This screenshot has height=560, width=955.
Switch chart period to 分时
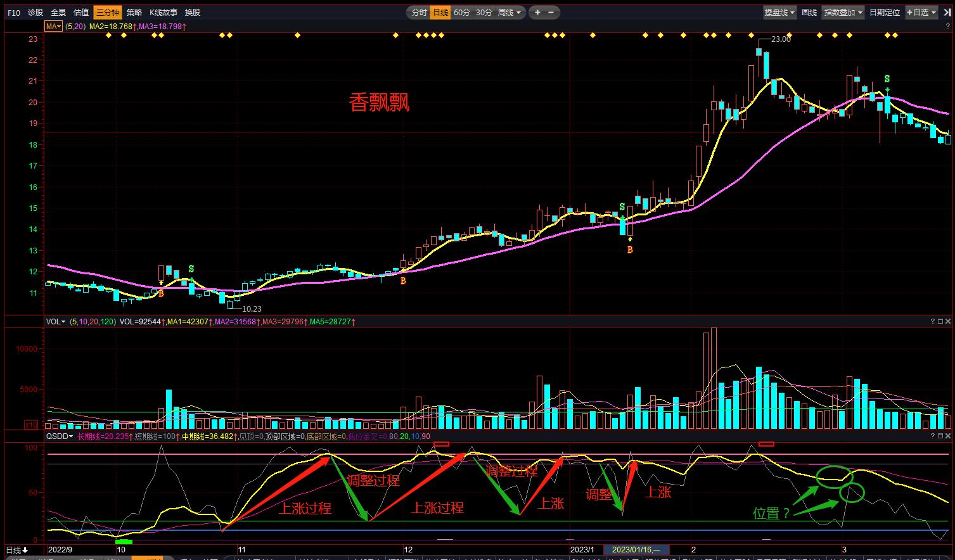[x=419, y=13]
